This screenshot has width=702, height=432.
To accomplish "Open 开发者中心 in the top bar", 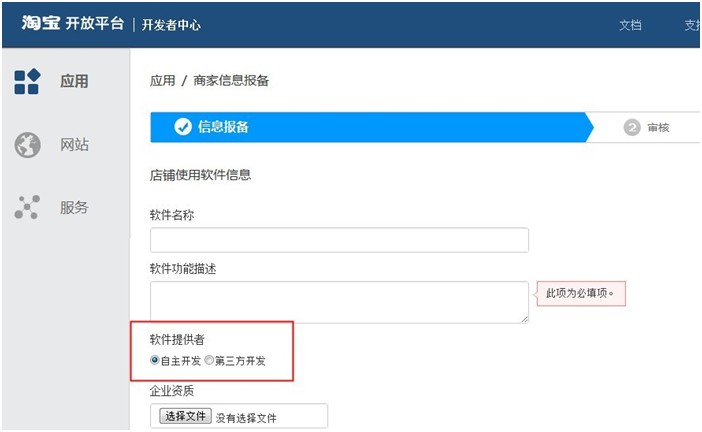I will pos(170,25).
